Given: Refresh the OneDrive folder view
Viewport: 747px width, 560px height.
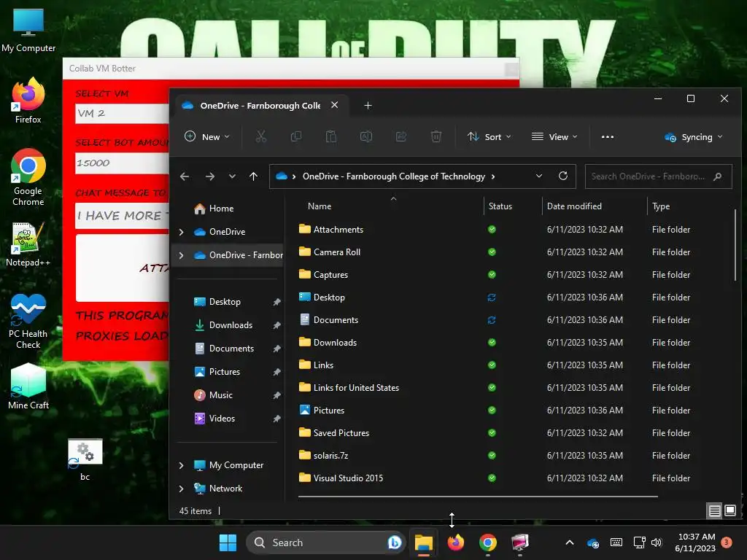Looking at the screenshot, I should [x=563, y=176].
